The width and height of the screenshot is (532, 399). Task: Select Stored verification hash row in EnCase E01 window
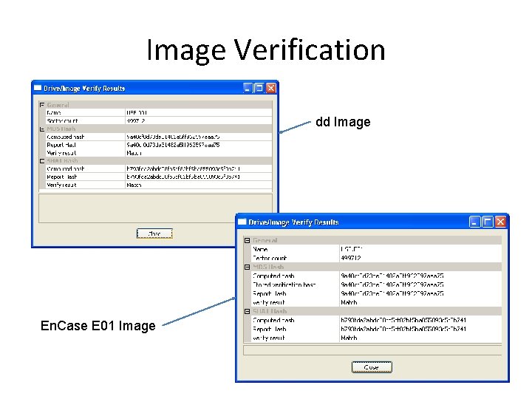tap(376, 284)
